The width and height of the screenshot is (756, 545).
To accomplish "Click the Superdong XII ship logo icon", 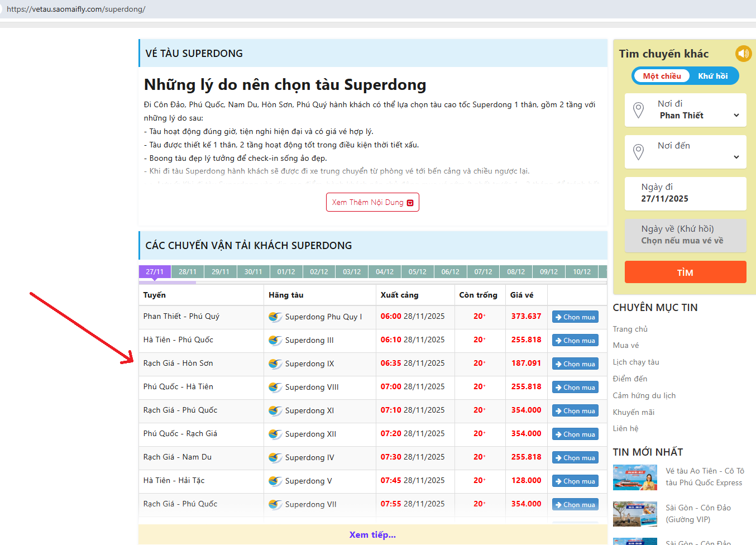I will (x=275, y=434).
